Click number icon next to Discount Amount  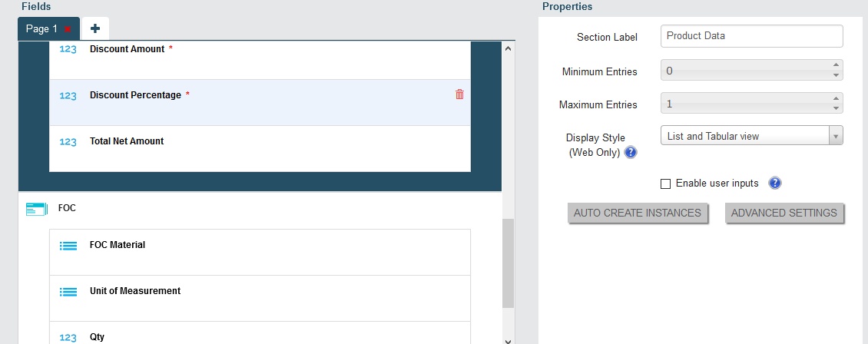click(68, 49)
